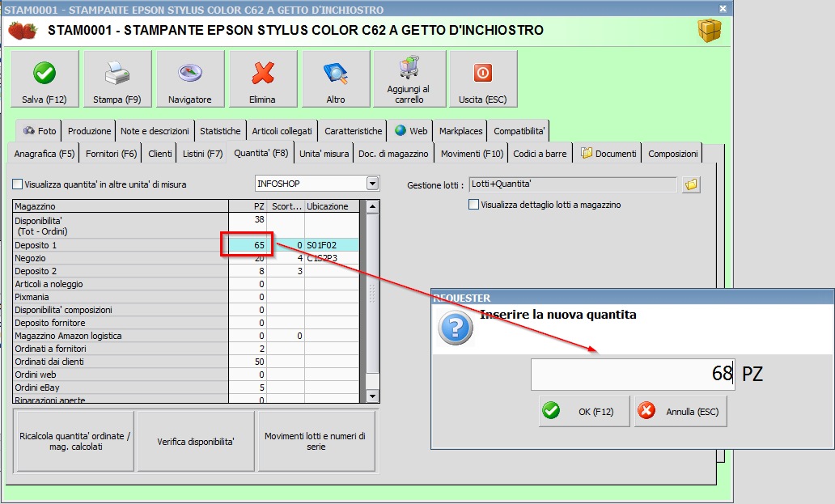835x504 pixels.
Task: Select the Movimenti (F10) tab
Action: click(x=472, y=154)
